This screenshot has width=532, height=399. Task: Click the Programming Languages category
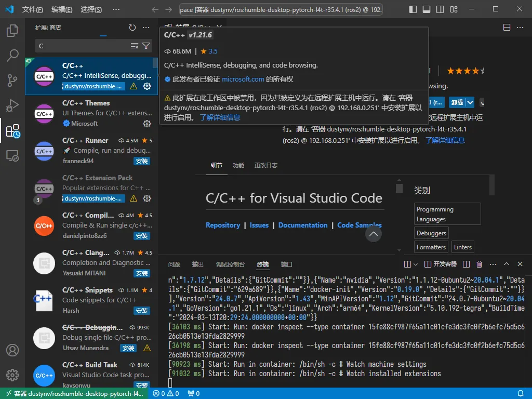[x=447, y=214]
